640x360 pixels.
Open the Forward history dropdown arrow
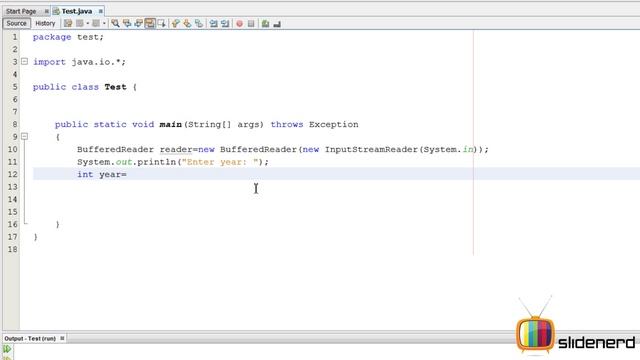tap(104, 24)
